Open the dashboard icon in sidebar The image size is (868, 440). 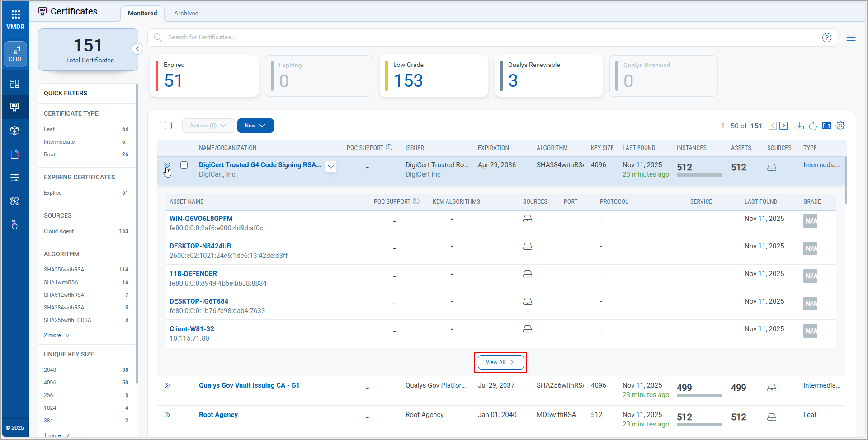tap(15, 84)
